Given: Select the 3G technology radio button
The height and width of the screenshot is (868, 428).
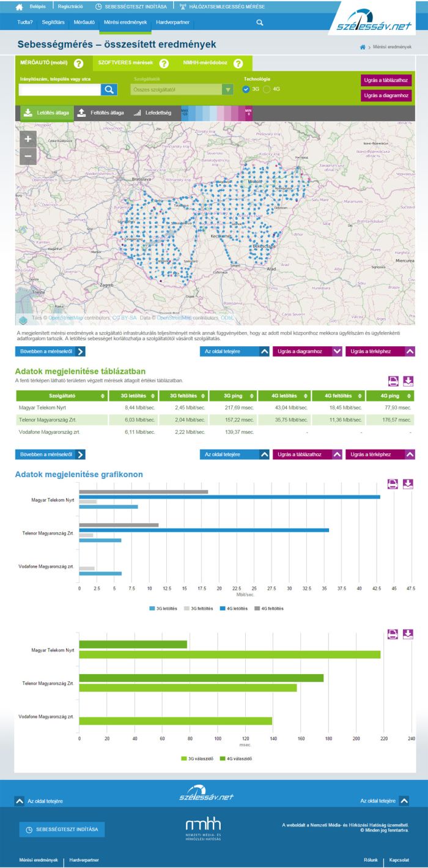Looking at the screenshot, I should pyautogui.click(x=246, y=89).
